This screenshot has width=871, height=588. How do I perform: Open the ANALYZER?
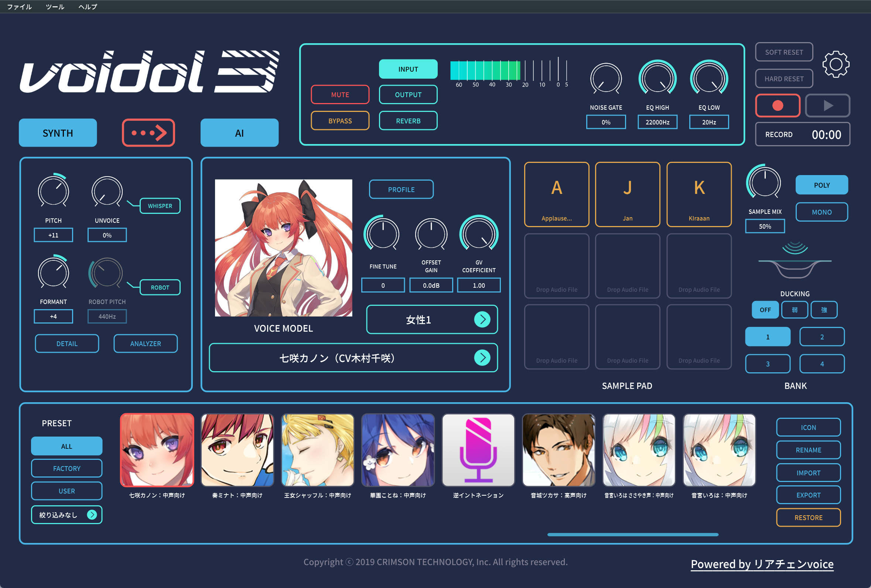tap(146, 343)
